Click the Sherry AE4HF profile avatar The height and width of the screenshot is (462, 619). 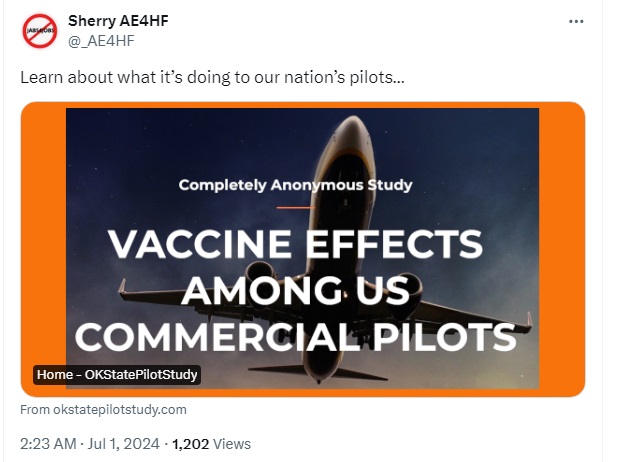(x=39, y=31)
